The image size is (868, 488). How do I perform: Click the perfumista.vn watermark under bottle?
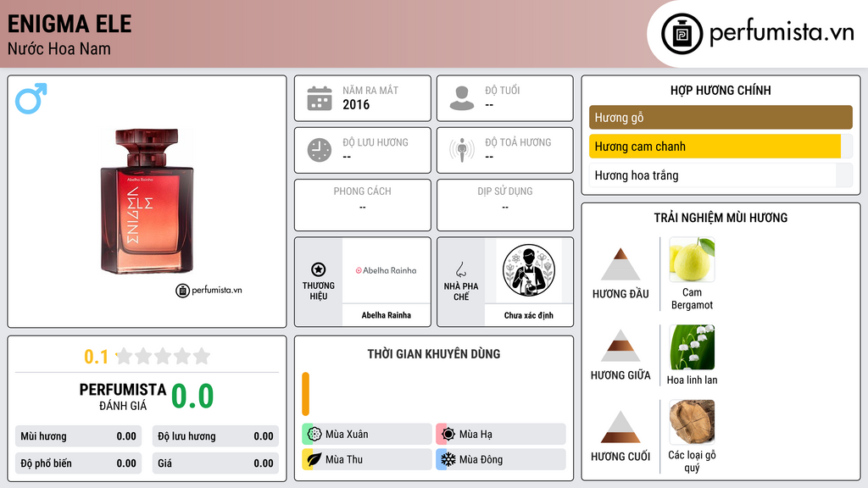[x=209, y=290]
